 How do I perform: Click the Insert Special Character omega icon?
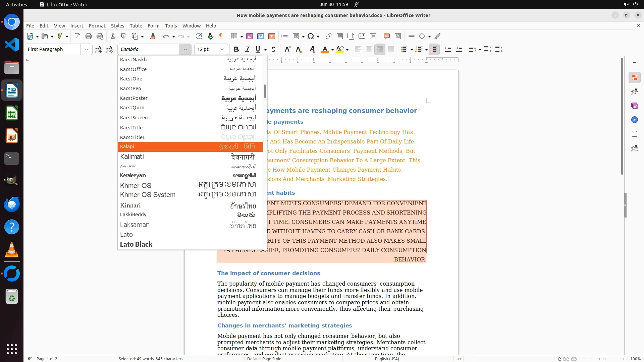(x=311, y=36)
